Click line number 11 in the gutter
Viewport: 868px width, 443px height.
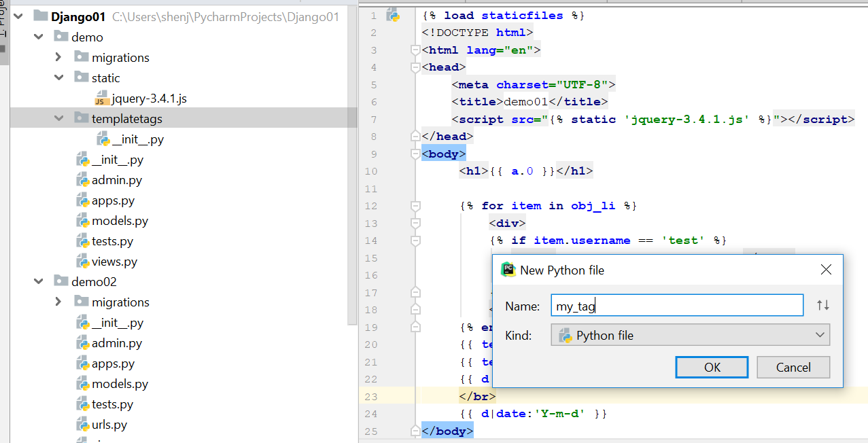pos(370,189)
